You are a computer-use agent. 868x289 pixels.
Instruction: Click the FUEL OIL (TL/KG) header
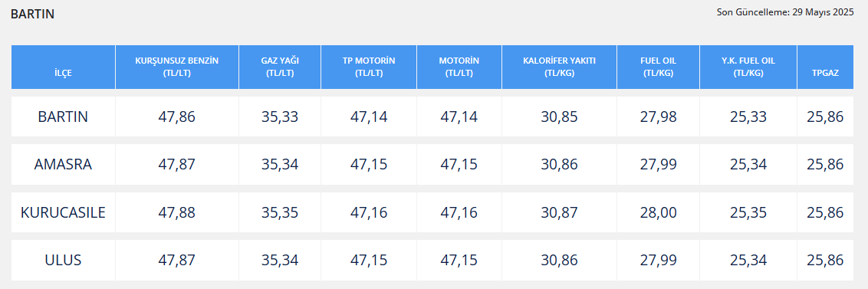point(658,67)
